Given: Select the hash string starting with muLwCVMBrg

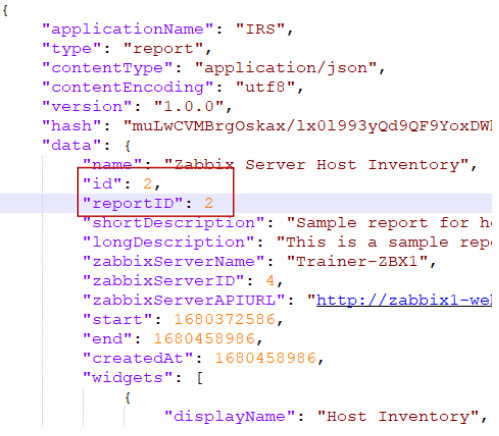Looking at the screenshot, I should coord(308,126).
